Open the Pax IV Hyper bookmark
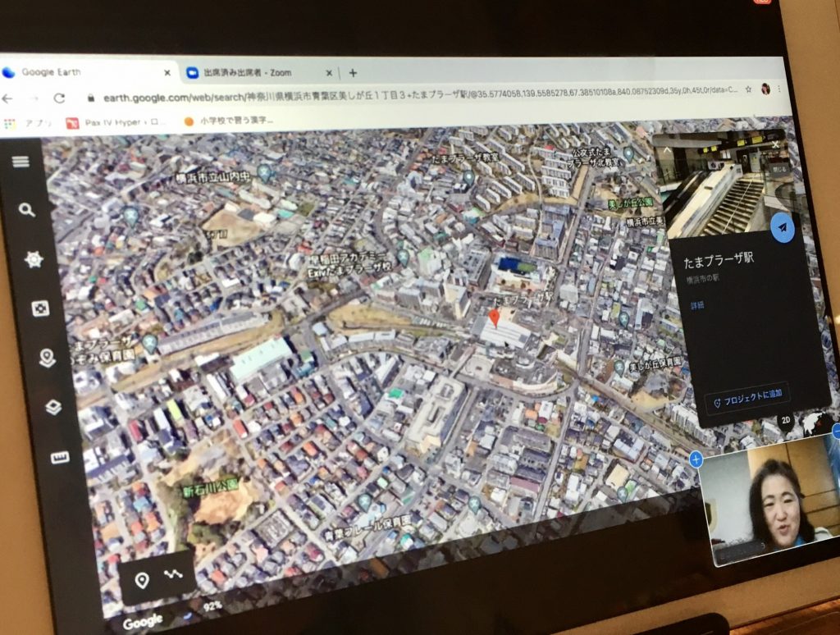Image resolution: width=840 pixels, height=635 pixels. pyautogui.click(x=115, y=123)
